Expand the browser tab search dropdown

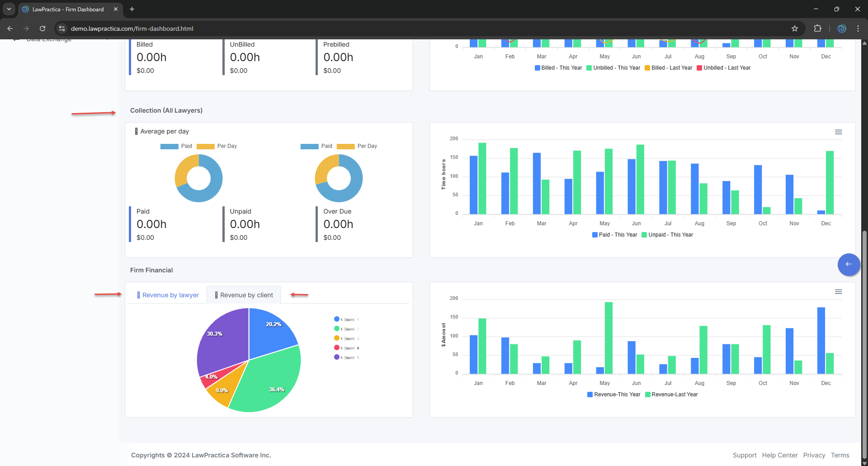[x=9, y=9]
